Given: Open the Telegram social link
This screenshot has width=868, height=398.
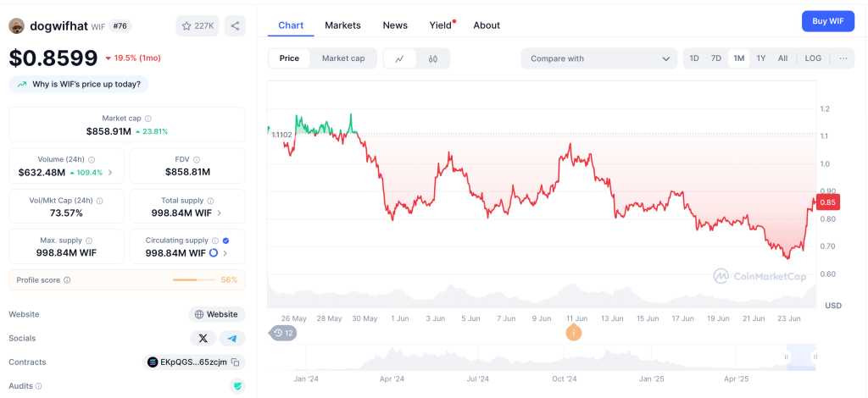Looking at the screenshot, I should pyautogui.click(x=232, y=338).
